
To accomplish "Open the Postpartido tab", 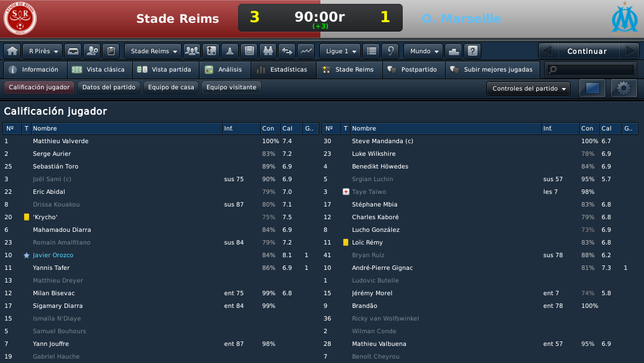I will click(x=414, y=70).
